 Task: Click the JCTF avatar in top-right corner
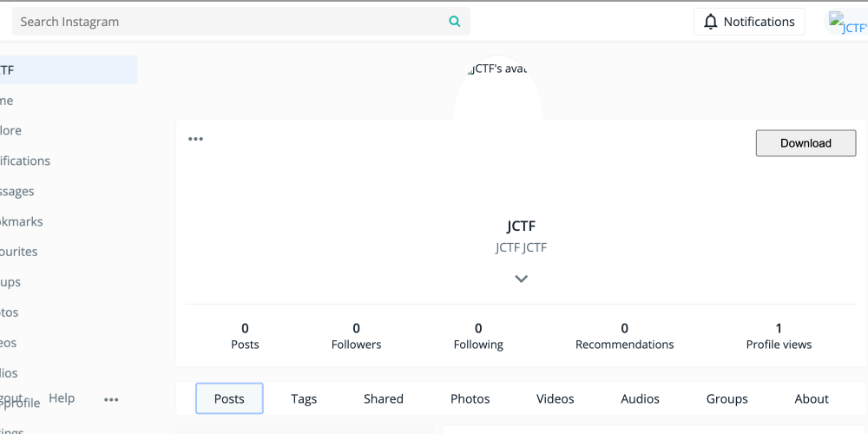(847, 23)
